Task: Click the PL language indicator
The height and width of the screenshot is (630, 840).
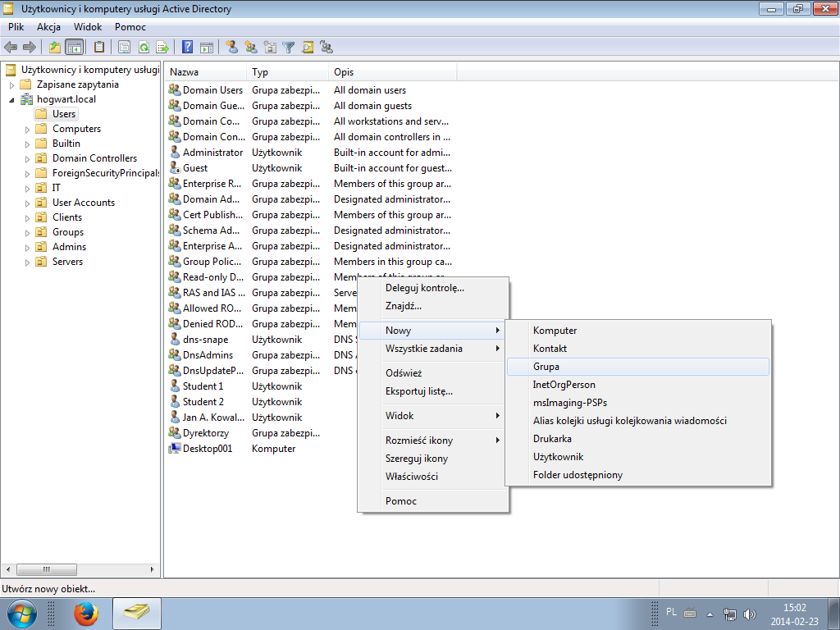Action: 671,612
